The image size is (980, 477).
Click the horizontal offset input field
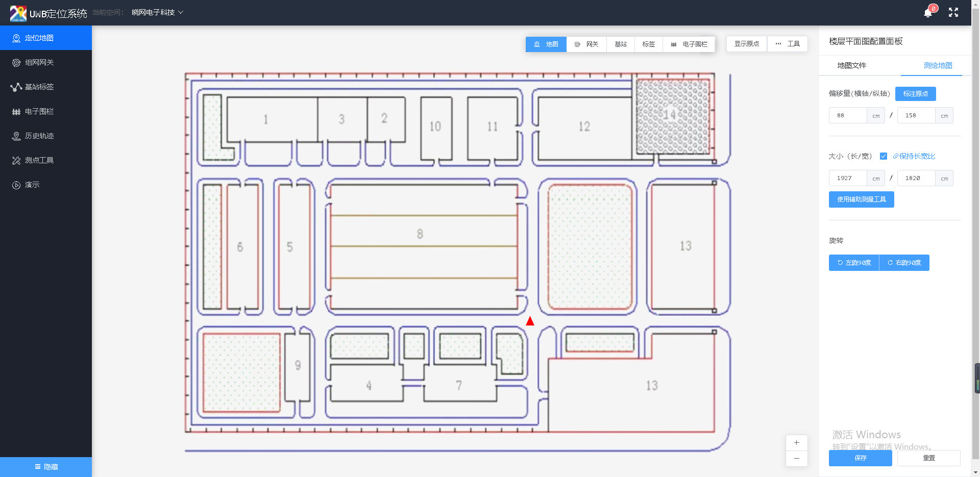pyautogui.click(x=848, y=115)
